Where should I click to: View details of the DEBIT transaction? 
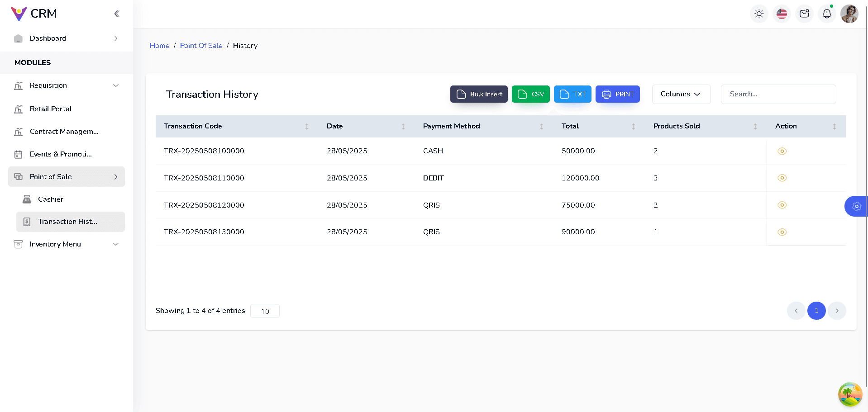(x=782, y=178)
